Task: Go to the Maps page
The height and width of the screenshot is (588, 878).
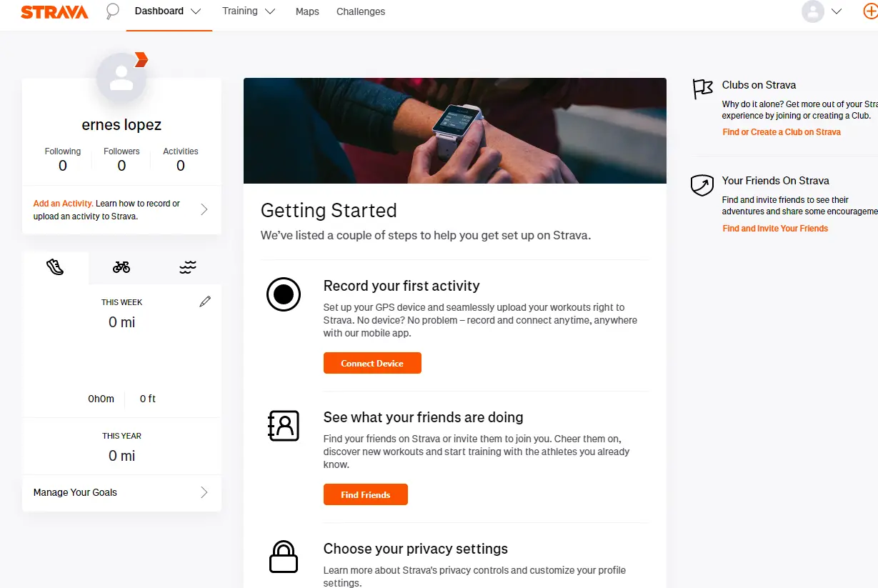Action: 307,11
